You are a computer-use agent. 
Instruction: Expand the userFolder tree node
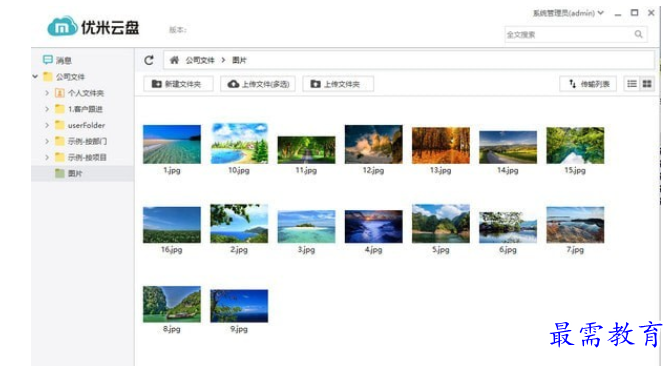coord(47,125)
